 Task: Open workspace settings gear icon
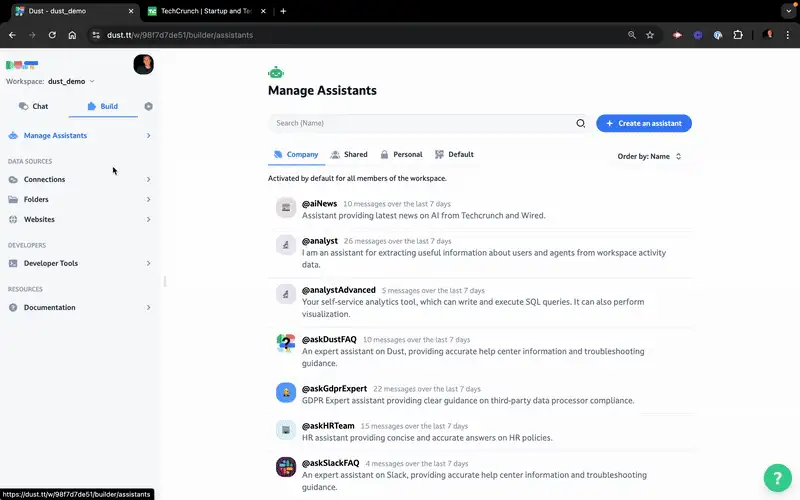[148, 106]
